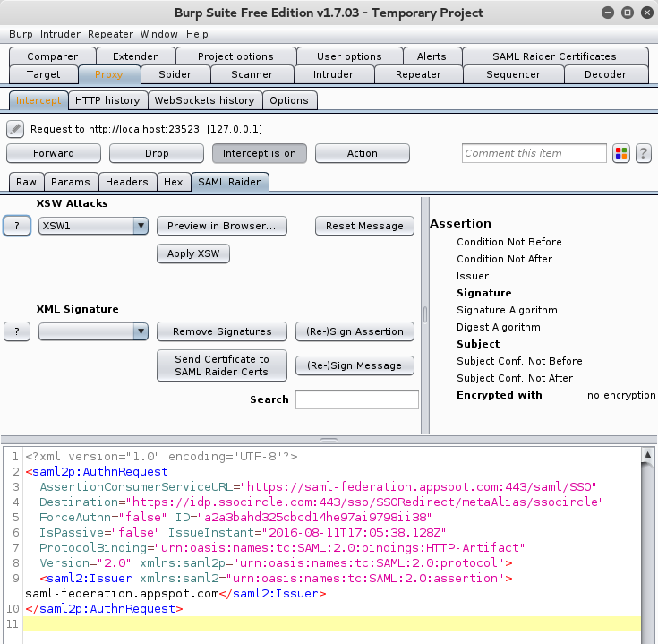658x644 pixels.
Task: Switch to the Comparer tab
Action: pos(53,56)
